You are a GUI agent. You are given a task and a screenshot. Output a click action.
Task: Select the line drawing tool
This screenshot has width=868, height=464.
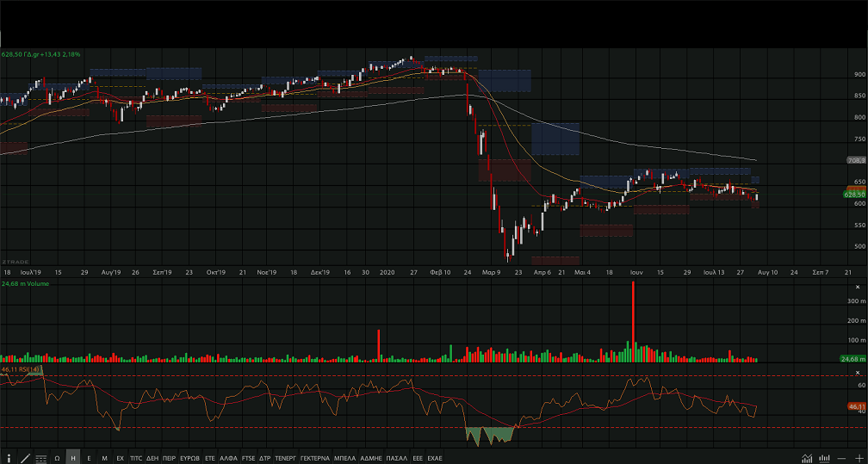(25, 459)
